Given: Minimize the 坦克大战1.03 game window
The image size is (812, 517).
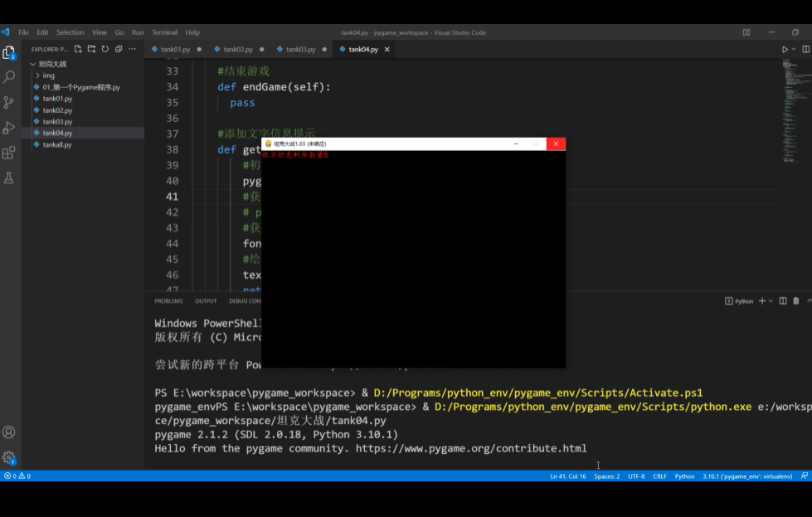Looking at the screenshot, I should point(516,144).
